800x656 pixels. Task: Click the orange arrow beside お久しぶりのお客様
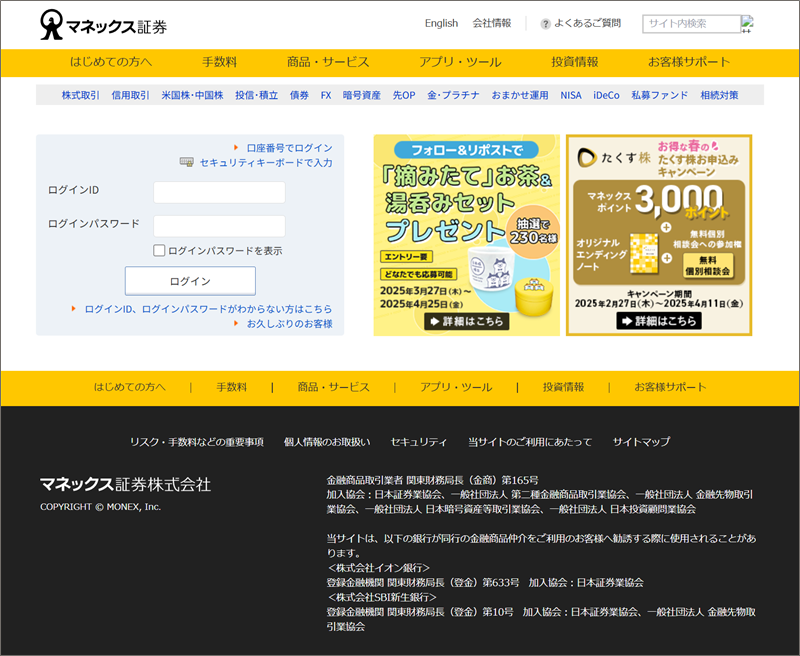point(237,324)
